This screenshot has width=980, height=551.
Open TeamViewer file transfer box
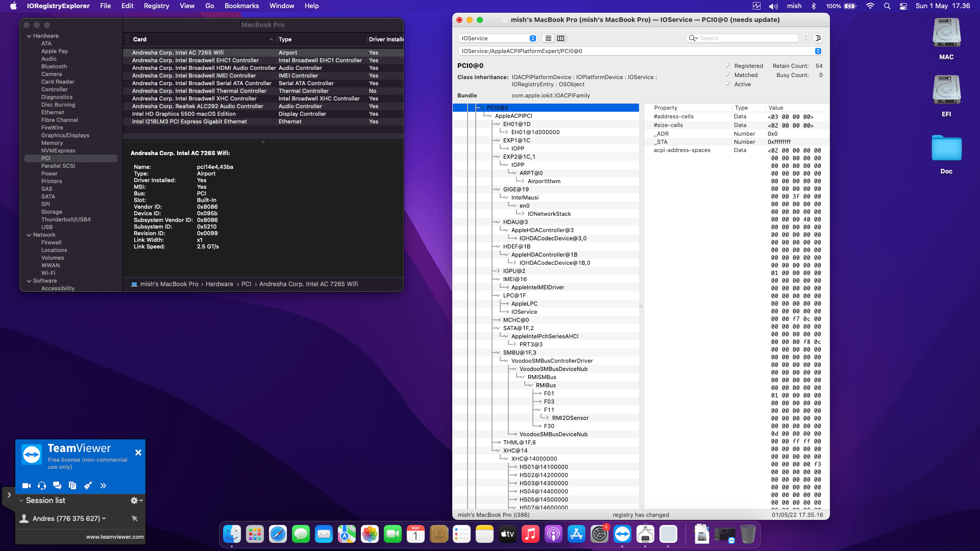pyautogui.click(x=72, y=486)
